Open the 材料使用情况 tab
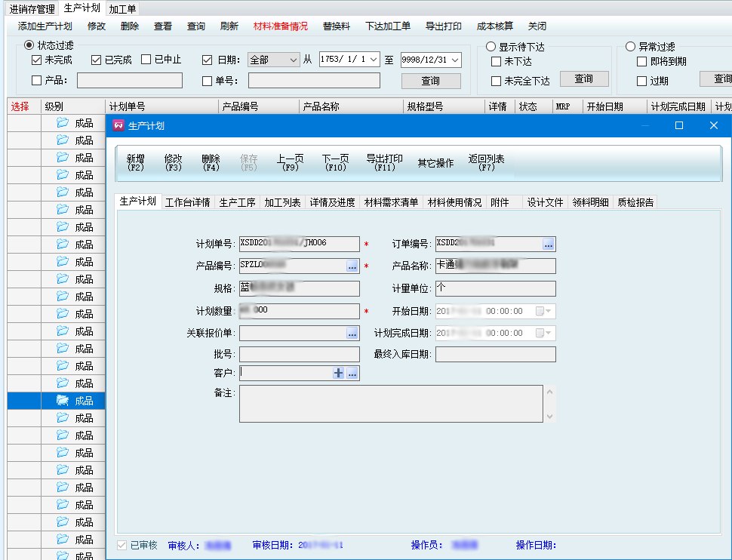This screenshot has height=560, width=732. [455, 202]
